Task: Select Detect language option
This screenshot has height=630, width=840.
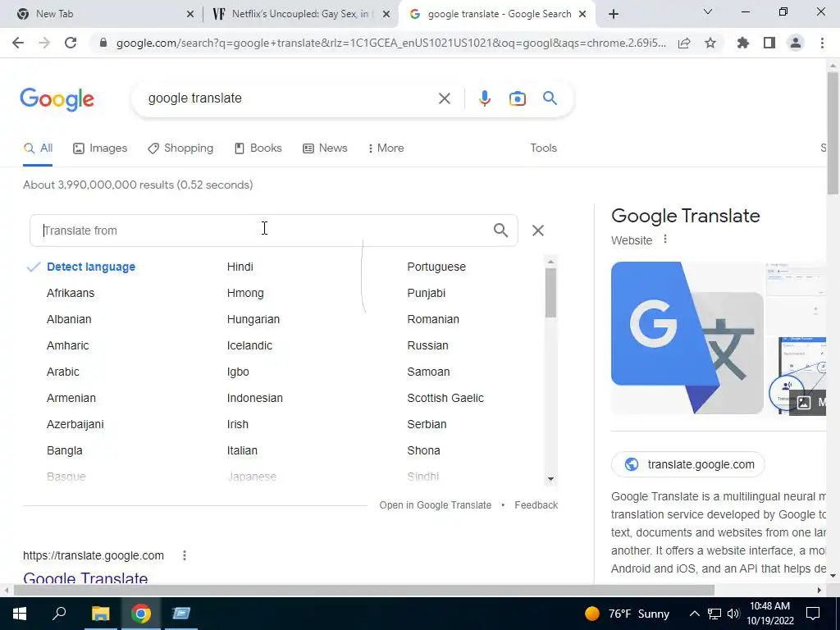Action: (90, 267)
